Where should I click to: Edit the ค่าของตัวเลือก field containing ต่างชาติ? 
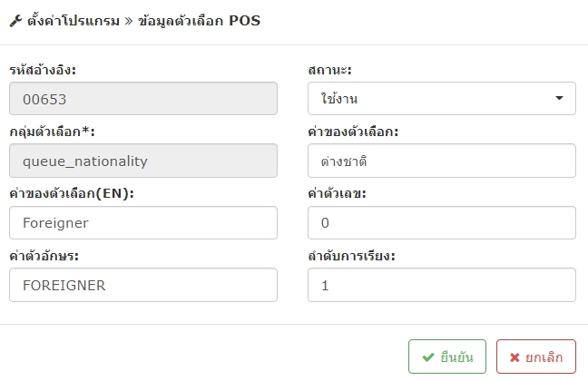pyautogui.click(x=442, y=161)
